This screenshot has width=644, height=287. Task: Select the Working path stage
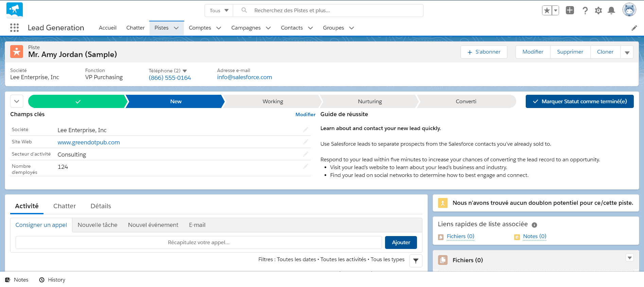273,101
